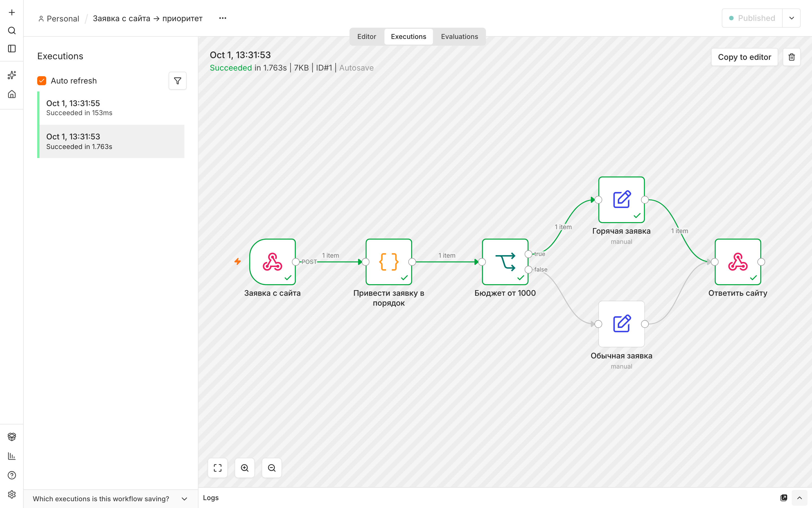
Task: Open the workflow three-dots menu
Action: pos(223,18)
